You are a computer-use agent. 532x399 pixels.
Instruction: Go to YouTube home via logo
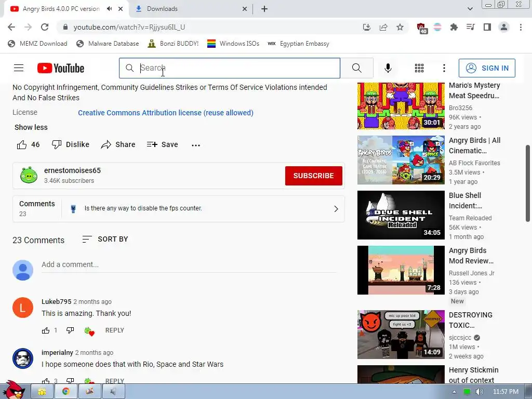[x=61, y=68]
